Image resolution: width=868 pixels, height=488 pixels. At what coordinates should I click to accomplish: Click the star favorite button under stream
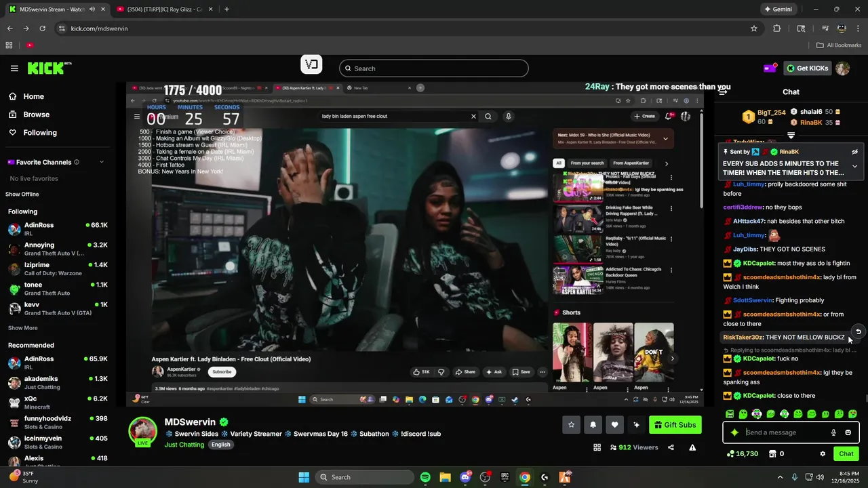(x=571, y=425)
